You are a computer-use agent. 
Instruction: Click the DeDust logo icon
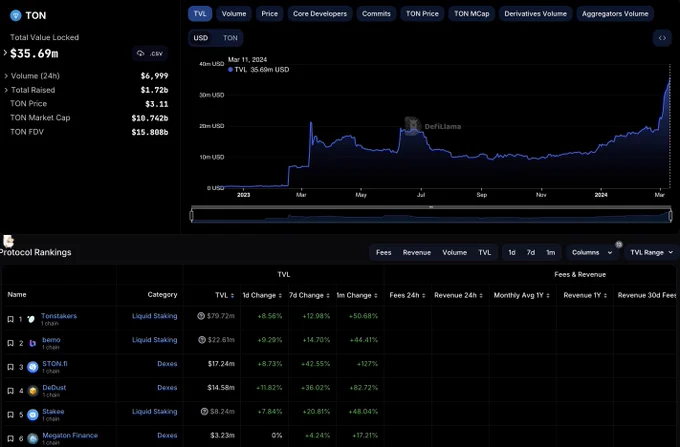33,391
